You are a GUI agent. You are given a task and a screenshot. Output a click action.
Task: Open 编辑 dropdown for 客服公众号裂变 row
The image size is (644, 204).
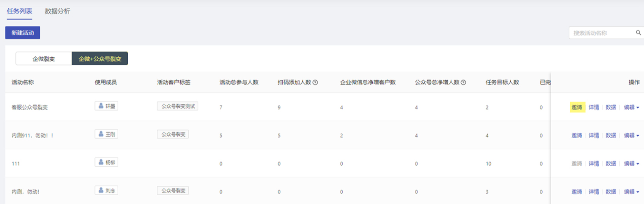point(631,107)
